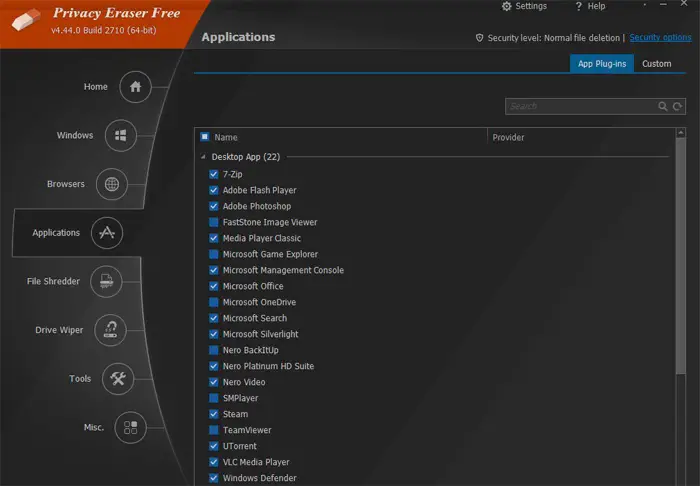The width and height of the screenshot is (700, 486).
Task: Uncheck the Adobe Photoshop checkbox
Action: pos(214,206)
